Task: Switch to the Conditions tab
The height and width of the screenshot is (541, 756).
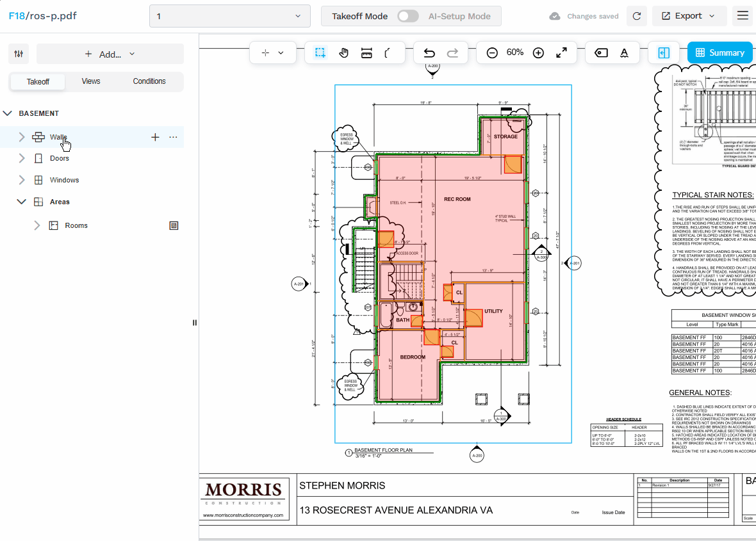Action: tap(149, 81)
